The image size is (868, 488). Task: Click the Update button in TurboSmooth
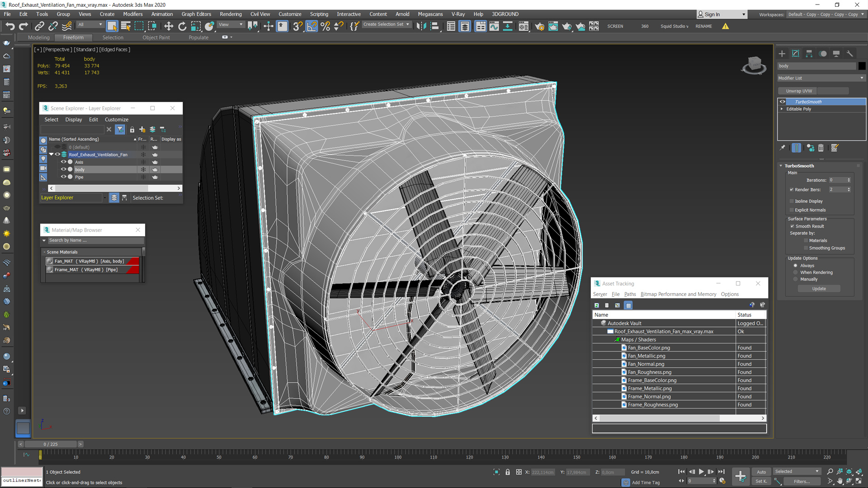coord(819,289)
